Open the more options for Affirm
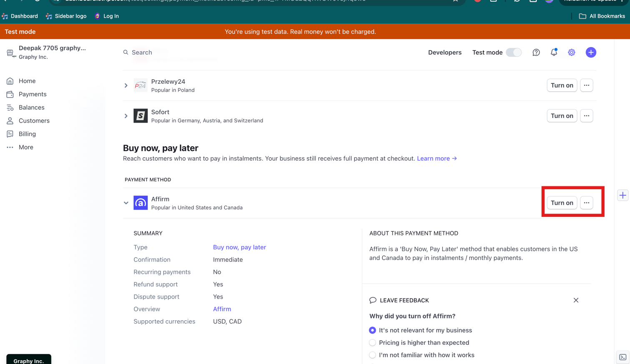Viewport: 630px width, 364px height. tap(586, 203)
